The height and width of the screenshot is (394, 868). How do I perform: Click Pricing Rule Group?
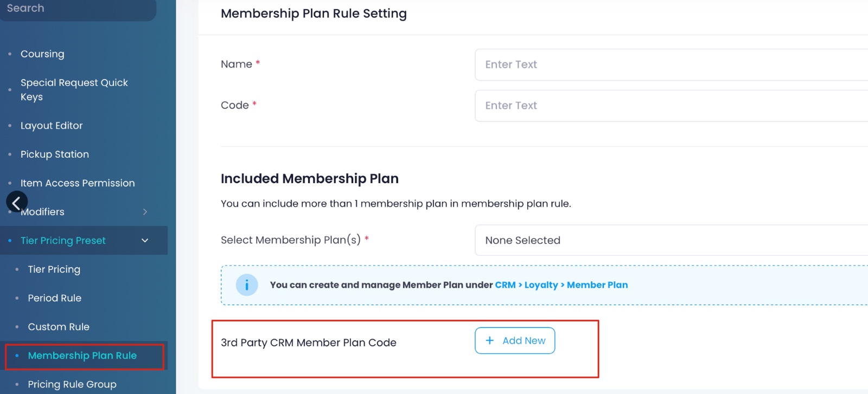72,384
